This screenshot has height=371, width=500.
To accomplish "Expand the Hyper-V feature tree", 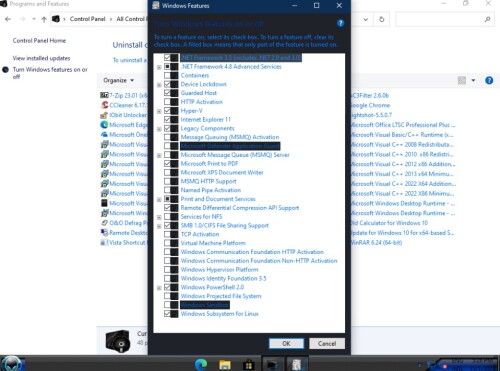I will click(159, 111).
